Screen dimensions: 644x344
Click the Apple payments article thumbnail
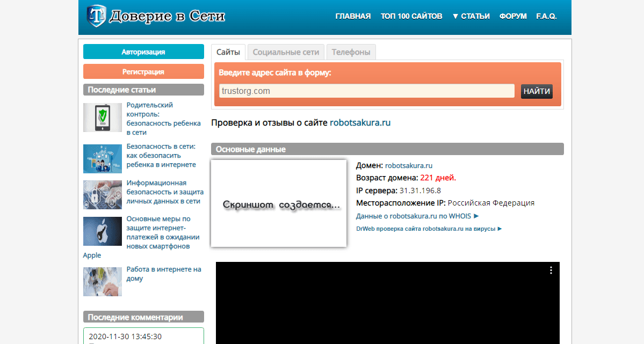[103, 231]
